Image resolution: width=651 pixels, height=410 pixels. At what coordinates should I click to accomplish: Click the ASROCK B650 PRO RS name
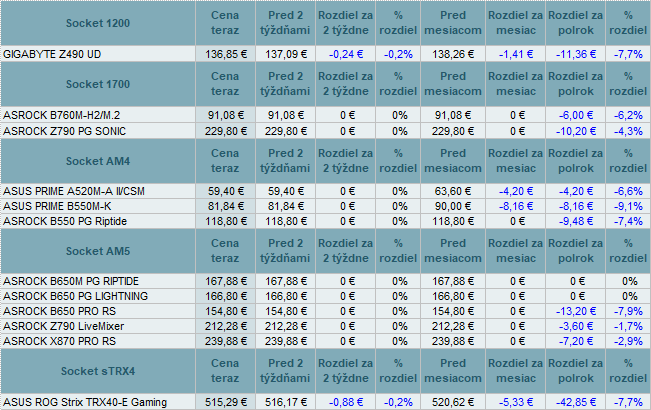pos(59,311)
